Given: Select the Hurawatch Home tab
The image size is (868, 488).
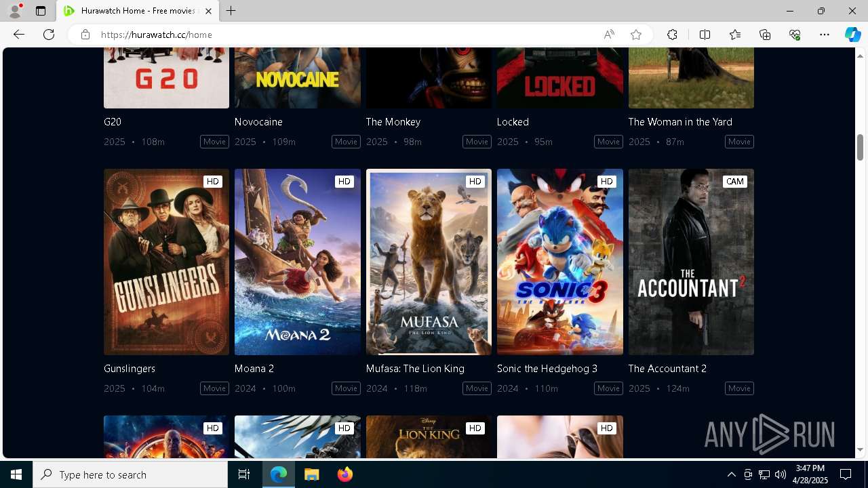Looking at the screenshot, I should (x=138, y=11).
